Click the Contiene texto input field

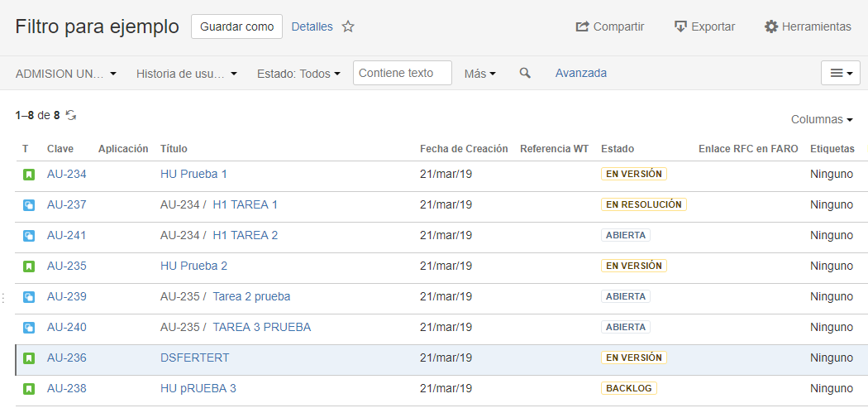click(x=403, y=73)
